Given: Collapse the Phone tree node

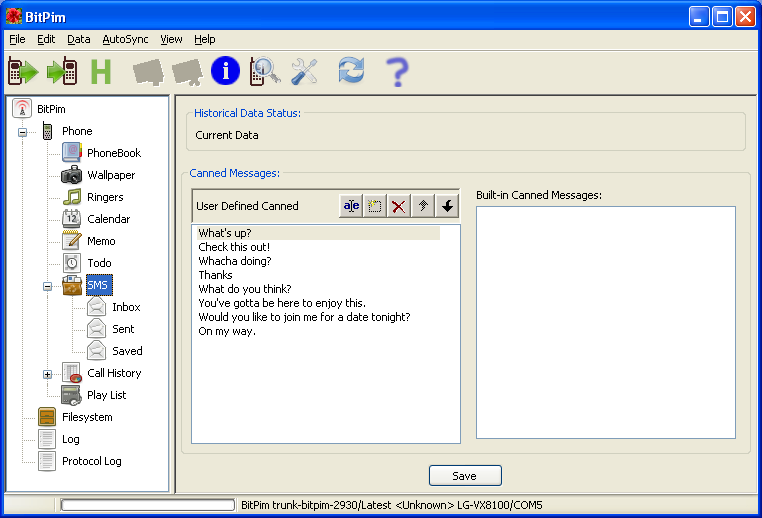Looking at the screenshot, I should (22, 132).
